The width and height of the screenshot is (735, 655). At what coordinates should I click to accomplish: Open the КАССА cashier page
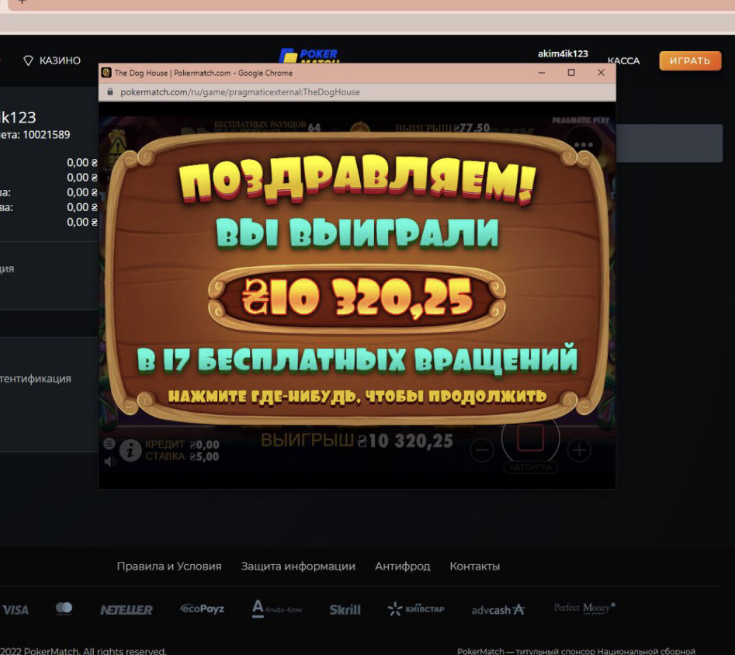(x=623, y=60)
